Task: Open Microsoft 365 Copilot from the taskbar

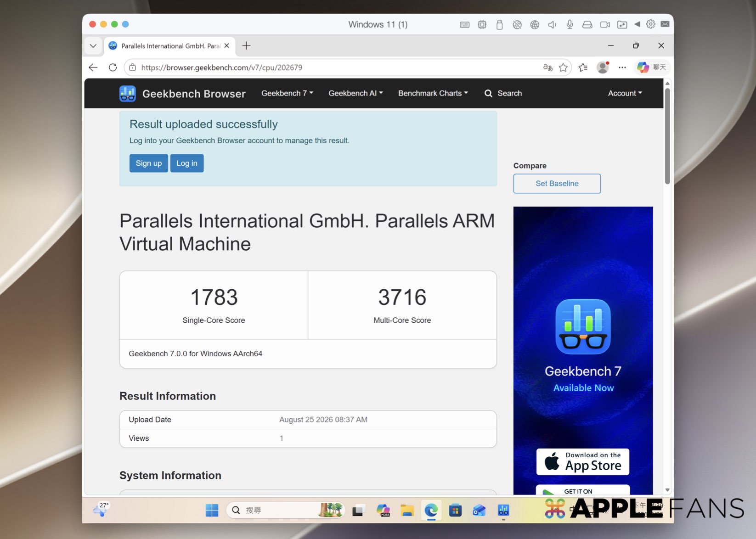Action: point(383,510)
